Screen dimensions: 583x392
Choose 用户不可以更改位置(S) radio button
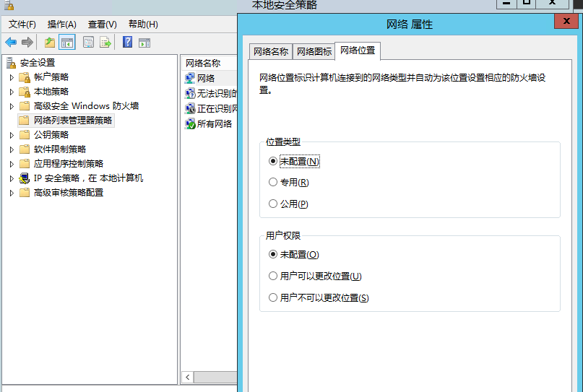click(x=273, y=297)
